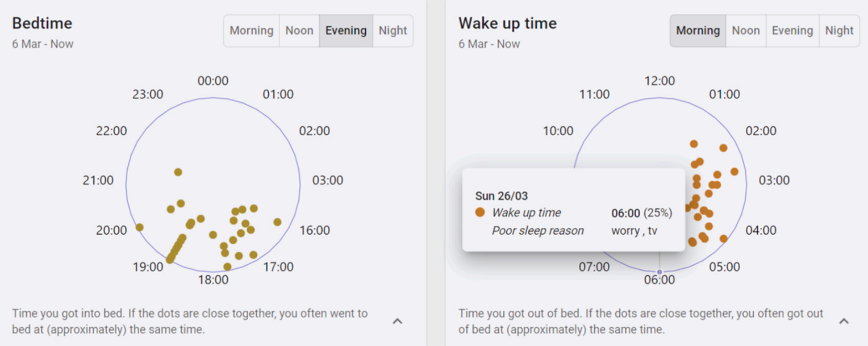The width and height of the screenshot is (868, 346).
Task: Click Bedtime dot on circle edge near 20:00
Action: (139, 227)
